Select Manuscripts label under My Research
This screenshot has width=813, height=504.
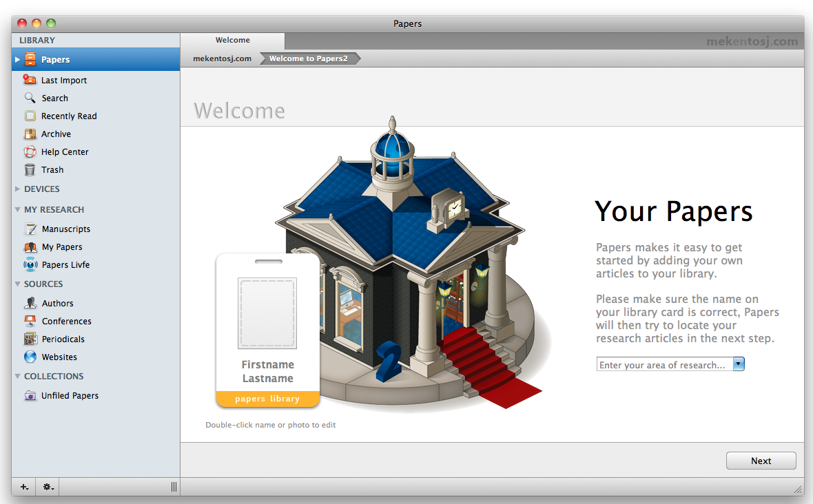coord(66,229)
